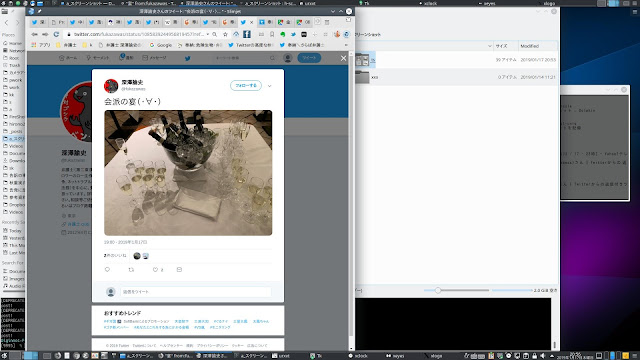Screen dimensions: 640x360
Task: Open the モーメント moments tab
Action: click(98, 58)
